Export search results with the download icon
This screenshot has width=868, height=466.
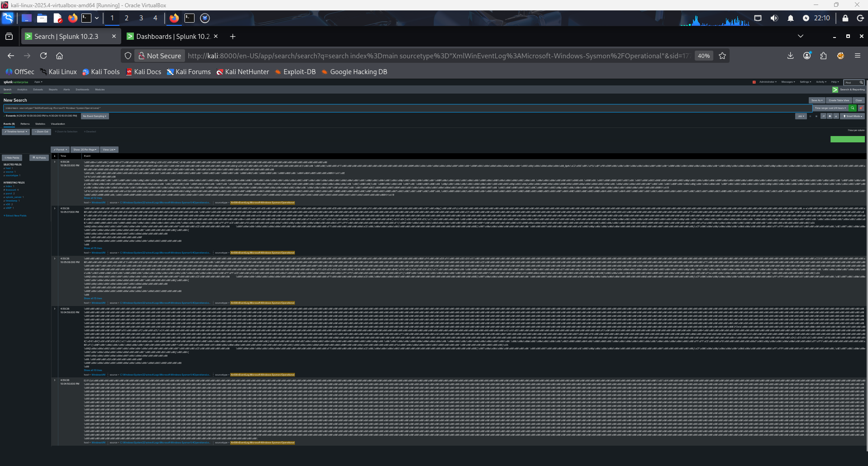point(836,116)
